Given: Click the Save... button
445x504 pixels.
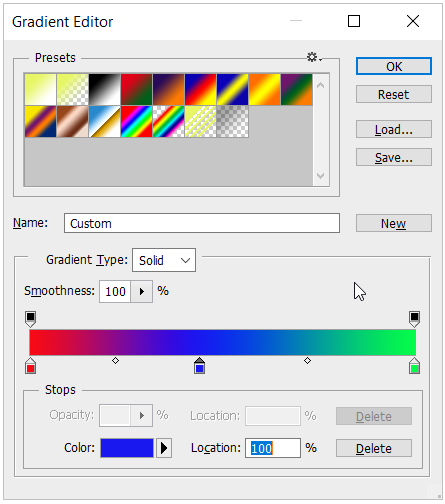Looking at the screenshot, I should (394, 157).
